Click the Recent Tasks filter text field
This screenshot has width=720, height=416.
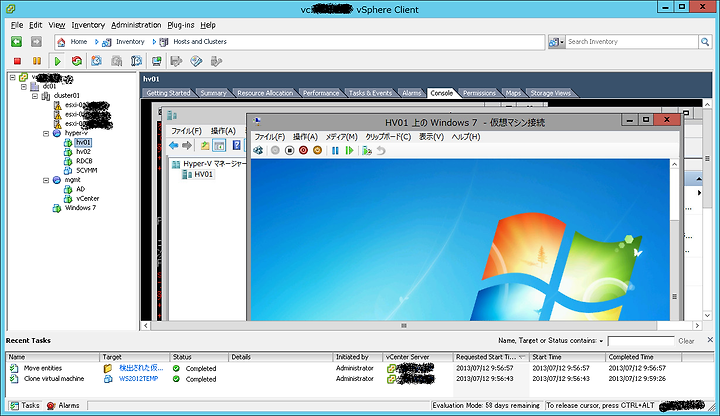pyautogui.click(x=641, y=341)
